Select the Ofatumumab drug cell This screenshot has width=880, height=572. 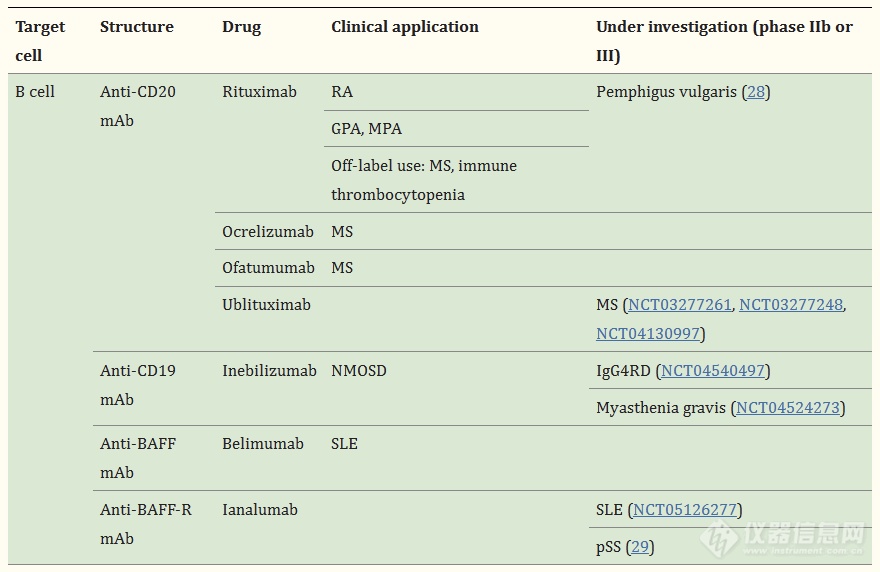(x=268, y=268)
